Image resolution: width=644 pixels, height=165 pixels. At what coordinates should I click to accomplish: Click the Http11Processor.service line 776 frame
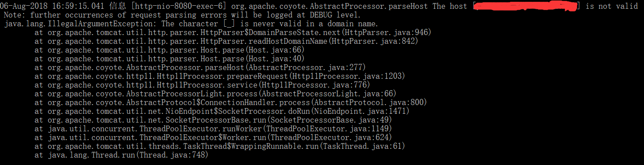202,85
